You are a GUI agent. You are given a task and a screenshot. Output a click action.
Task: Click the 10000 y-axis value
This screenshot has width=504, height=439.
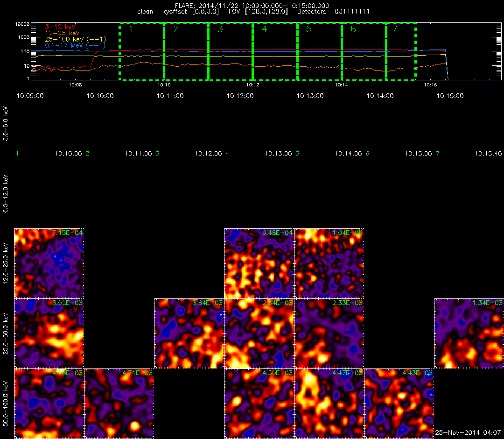click(22, 24)
